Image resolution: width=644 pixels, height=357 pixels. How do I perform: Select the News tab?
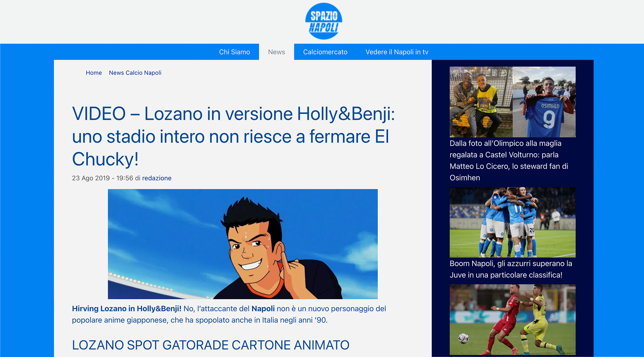276,52
